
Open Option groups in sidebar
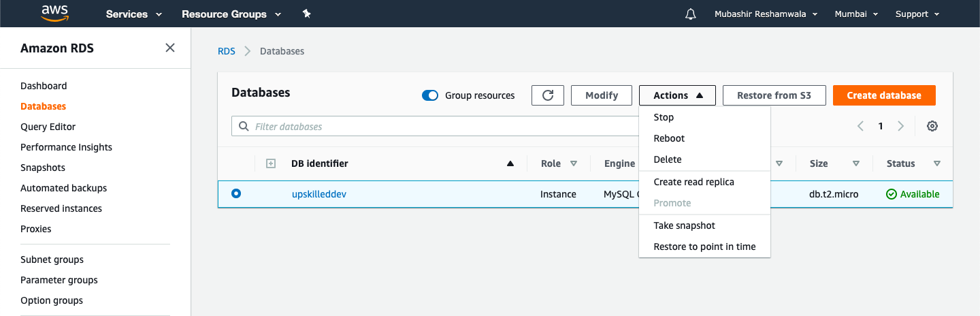(x=52, y=300)
